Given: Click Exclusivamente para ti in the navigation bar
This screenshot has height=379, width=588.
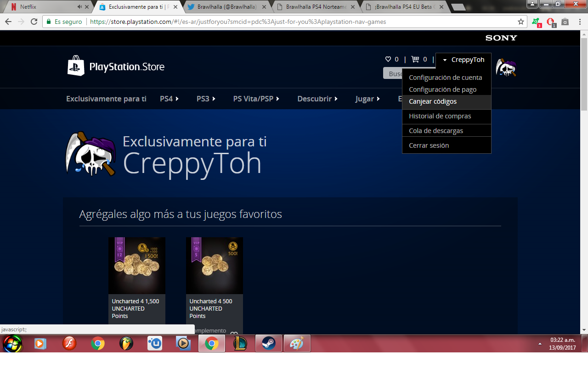Looking at the screenshot, I should coord(106,99).
